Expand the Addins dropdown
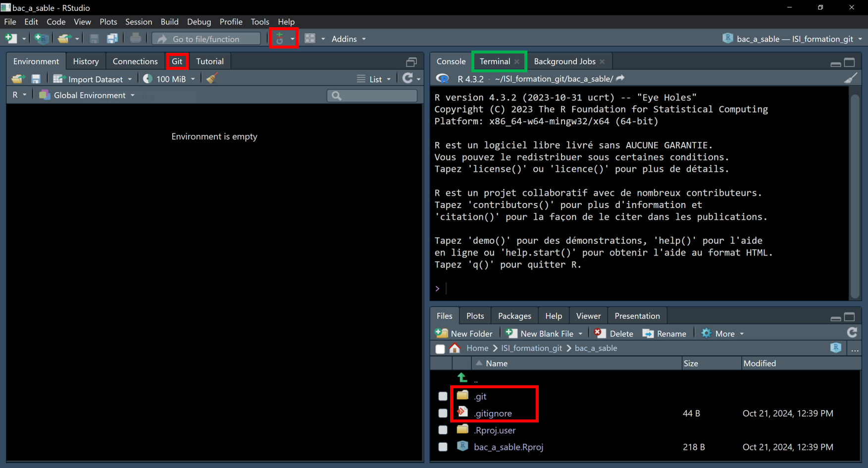The width and height of the screenshot is (868, 468). point(349,39)
